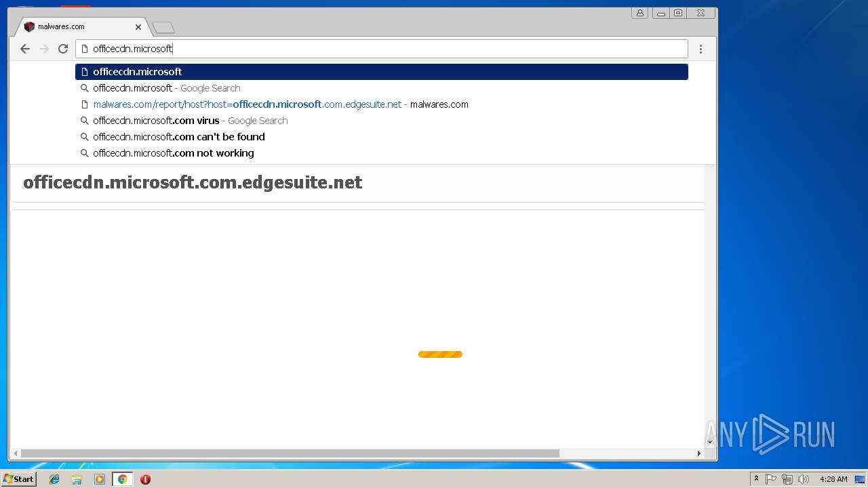Open Windows Media Player from taskbar
The width and height of the screenshot is (868, 488).
pyautogui.click(x=100, y=479)
